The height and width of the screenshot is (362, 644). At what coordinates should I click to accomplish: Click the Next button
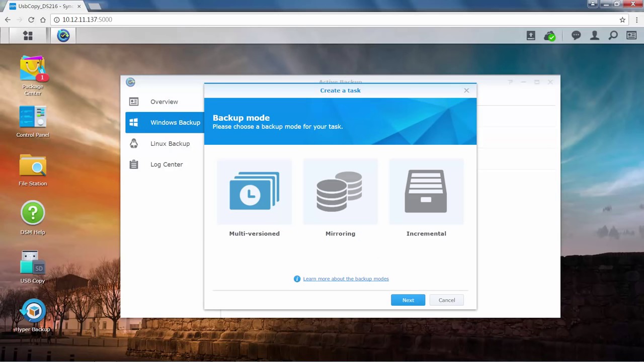tap(408, 300)
